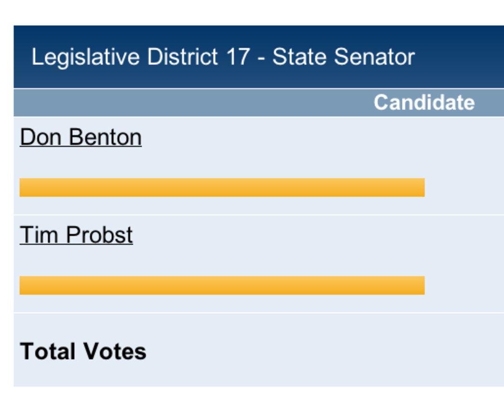504x420 pixels.
Task: Open the Don Benton candidate link
Action: [81, 138]
